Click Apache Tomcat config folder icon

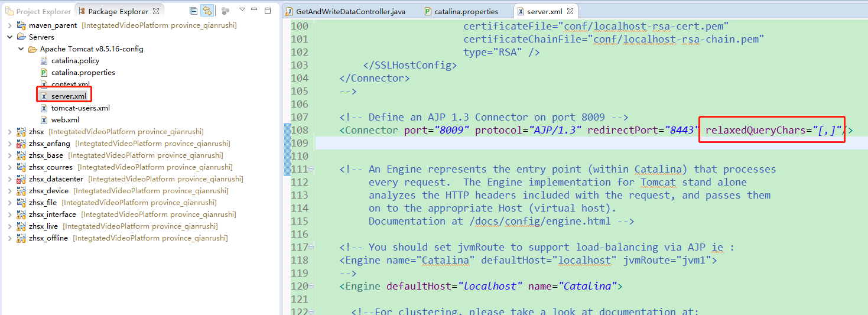point(33,48)
